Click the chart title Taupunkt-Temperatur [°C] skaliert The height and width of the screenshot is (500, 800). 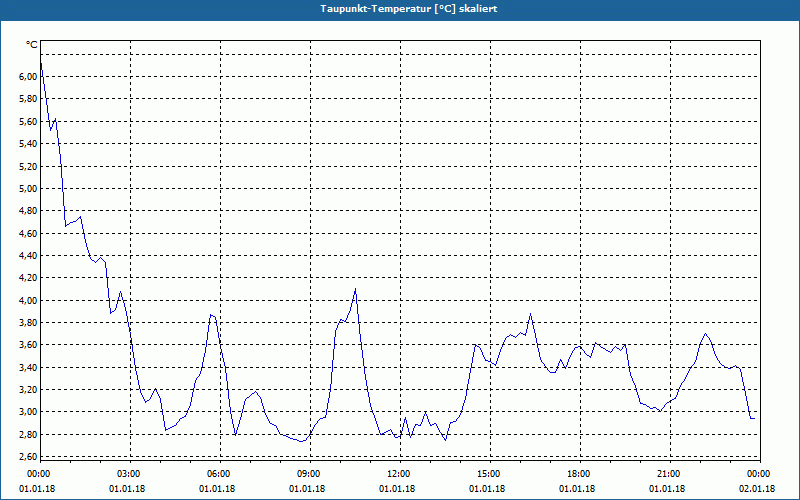[x=409, y=9]
